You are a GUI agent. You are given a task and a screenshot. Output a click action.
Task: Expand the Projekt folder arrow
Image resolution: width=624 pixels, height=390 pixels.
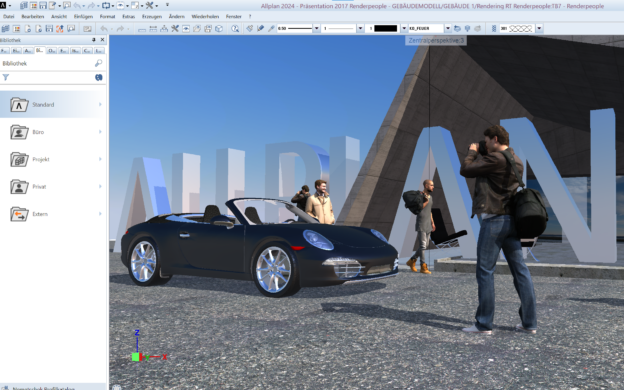click(100, 159)
